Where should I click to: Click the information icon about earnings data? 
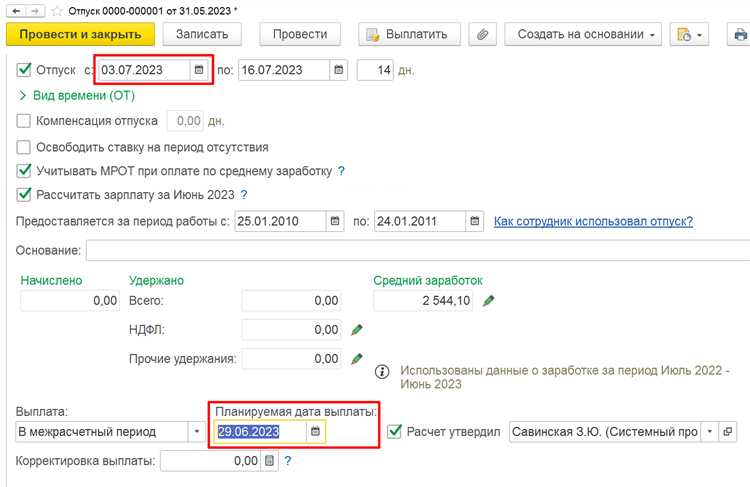pyautogui.click(x=382, y=371)
